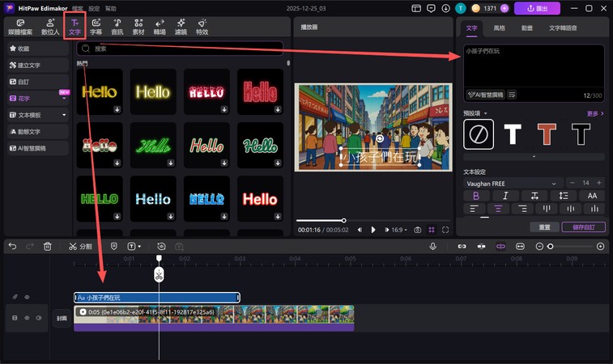Click the 分割 split scissors tool
The image size is (613, 364).
tap(80, 246)
